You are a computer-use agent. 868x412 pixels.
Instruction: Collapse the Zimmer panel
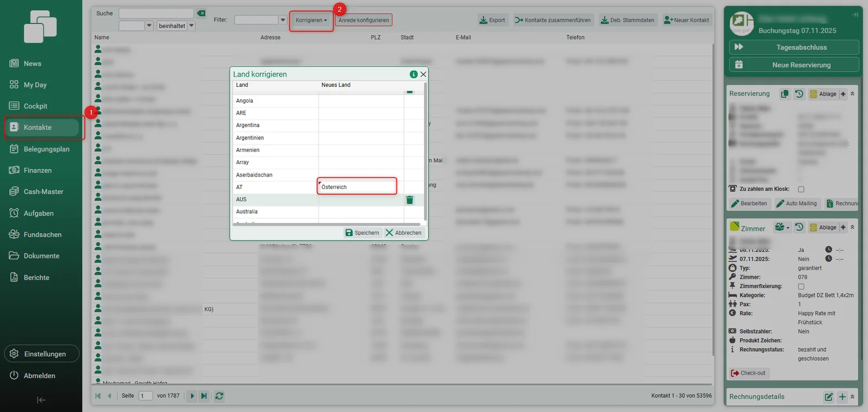[x=852, y=227]
